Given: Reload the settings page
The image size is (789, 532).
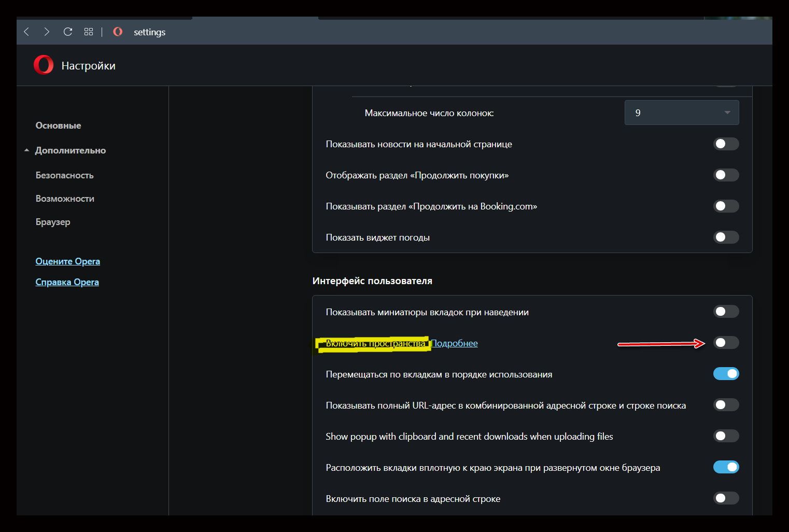Looking at the screenshot, I should (67, 32).
